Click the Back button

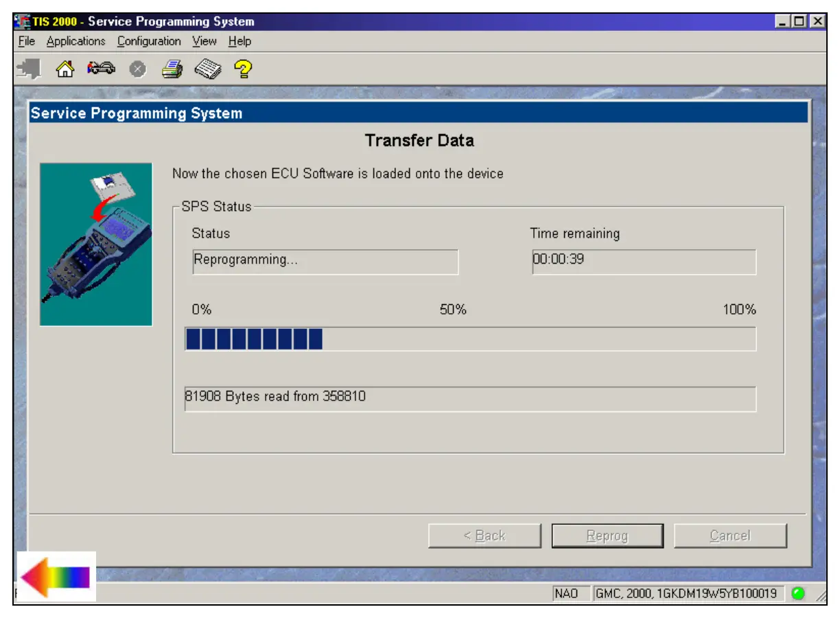coord(485,536)
